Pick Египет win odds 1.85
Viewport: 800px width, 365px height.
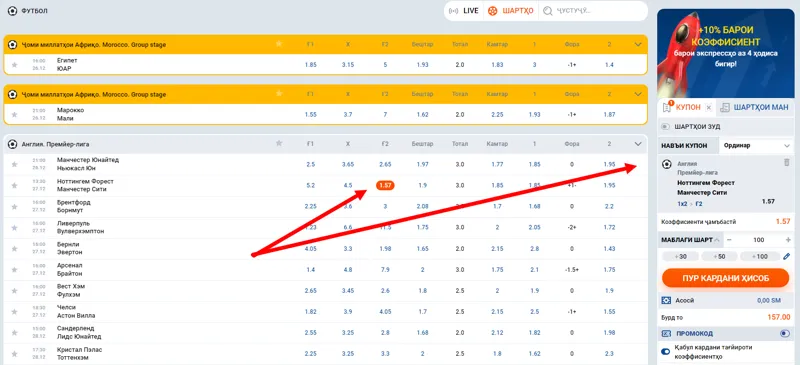[x=310, y=65]
